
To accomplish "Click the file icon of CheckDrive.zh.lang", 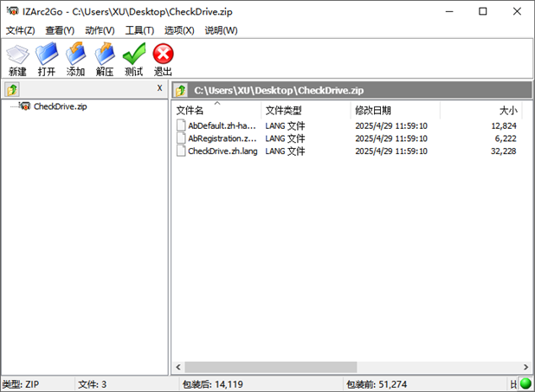I will (x=181, y=151).
